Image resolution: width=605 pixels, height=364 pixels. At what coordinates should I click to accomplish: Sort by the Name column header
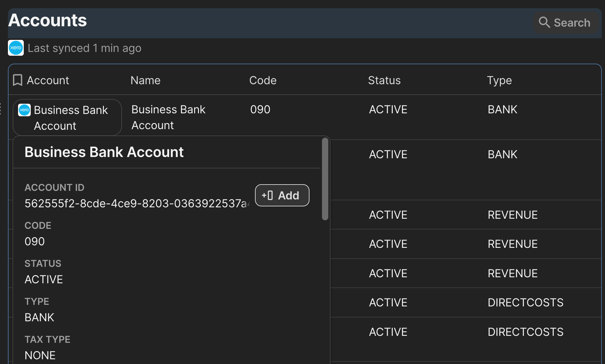(145, 80)
